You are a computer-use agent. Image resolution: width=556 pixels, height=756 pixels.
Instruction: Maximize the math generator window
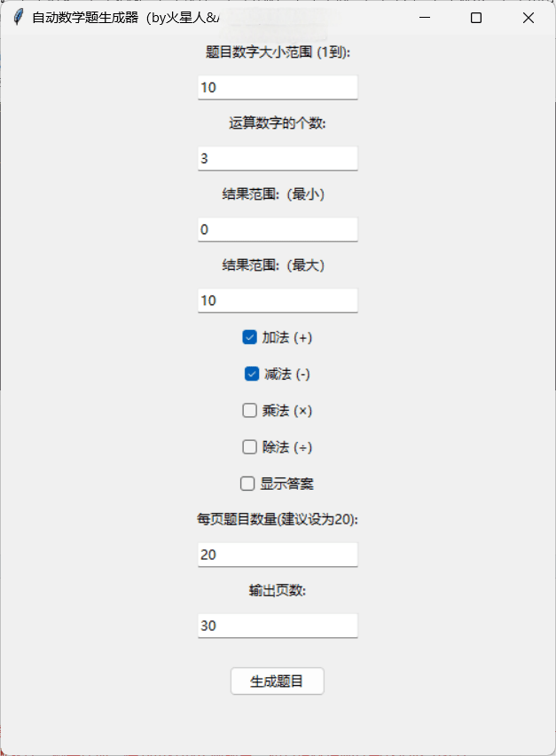[476, 18]
